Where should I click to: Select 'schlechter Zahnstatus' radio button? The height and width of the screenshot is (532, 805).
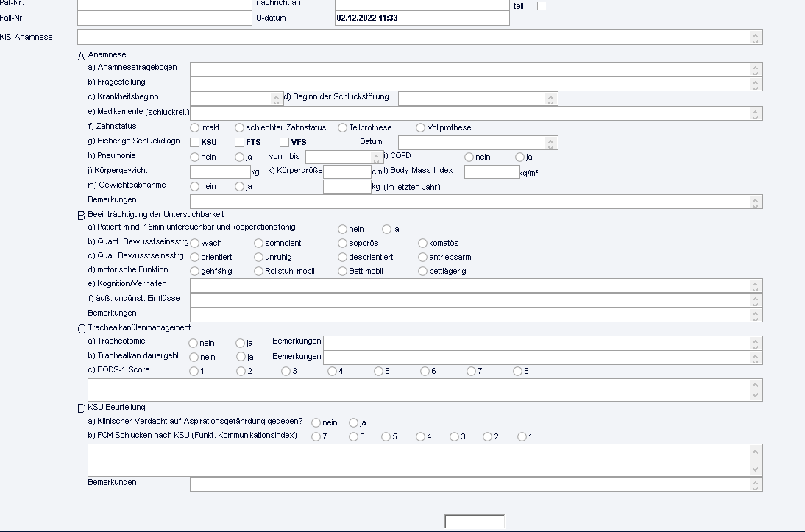pyautogui.click(x=239, y=127)
